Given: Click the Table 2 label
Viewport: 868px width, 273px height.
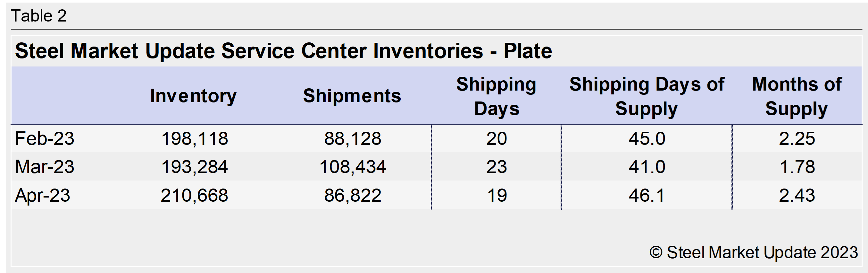Looking at the screenshot, I should 39,16.
